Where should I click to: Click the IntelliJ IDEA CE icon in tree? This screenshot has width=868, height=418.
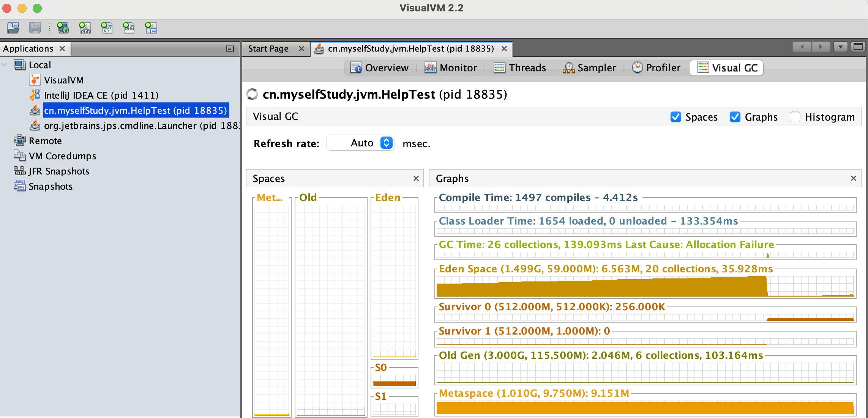pyautogui.click(x=35, y=95)
